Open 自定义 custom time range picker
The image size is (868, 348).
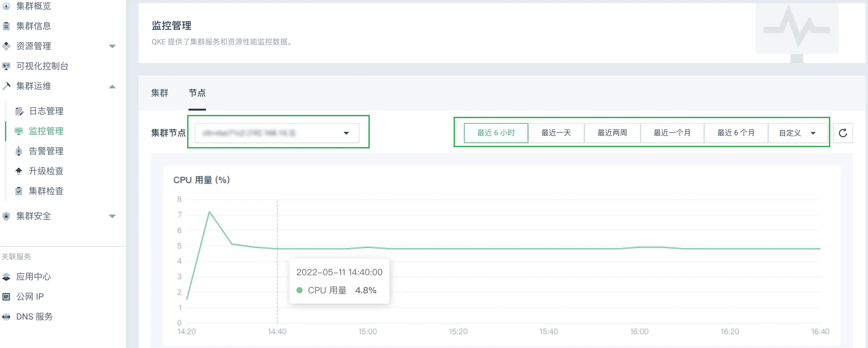point(797,132)
